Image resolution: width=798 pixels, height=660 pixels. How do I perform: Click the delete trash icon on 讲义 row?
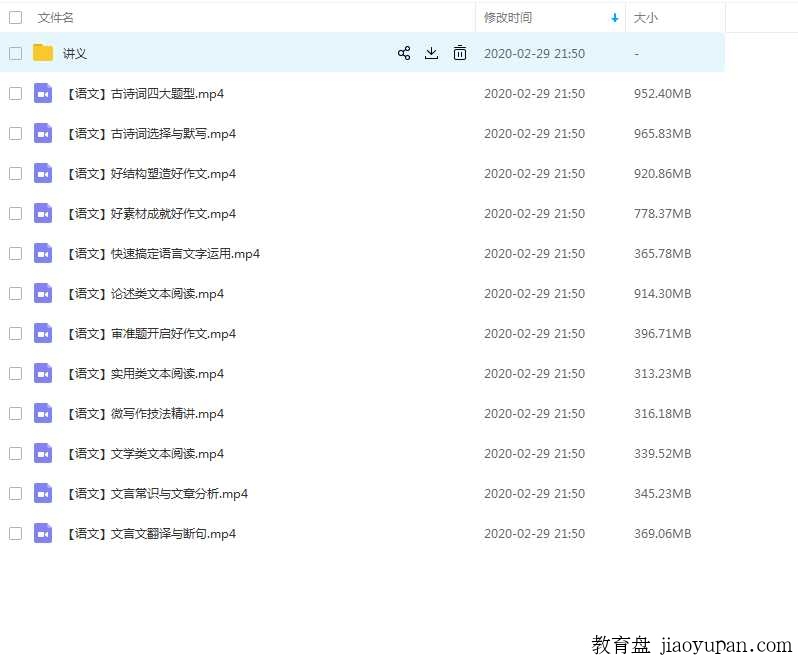click(x=460, y=53)
